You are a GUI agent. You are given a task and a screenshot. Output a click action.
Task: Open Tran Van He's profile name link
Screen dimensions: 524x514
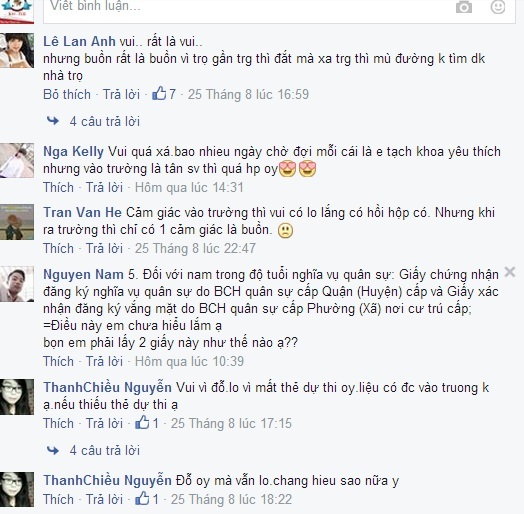83,213
